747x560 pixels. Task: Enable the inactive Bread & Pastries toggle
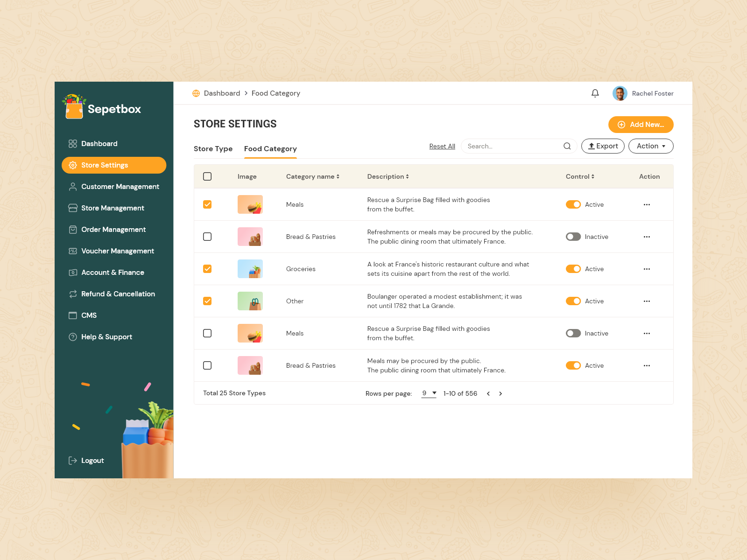573,237
